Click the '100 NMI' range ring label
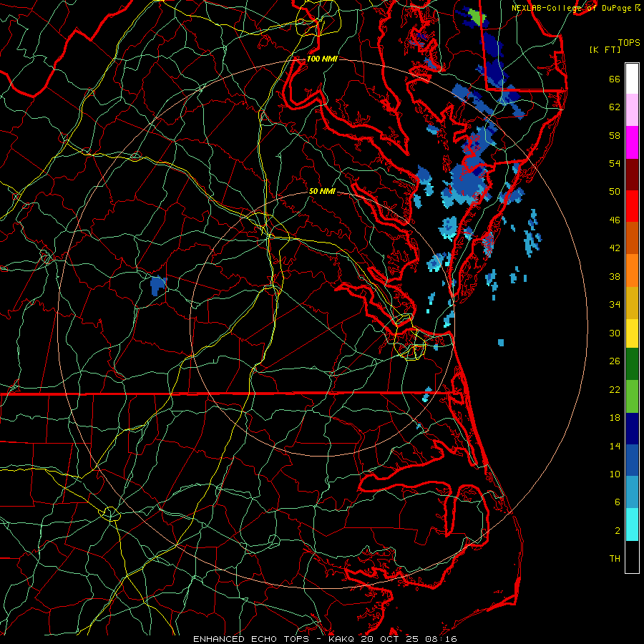Screen dimensions: 644x644 [x=322, y=59]
